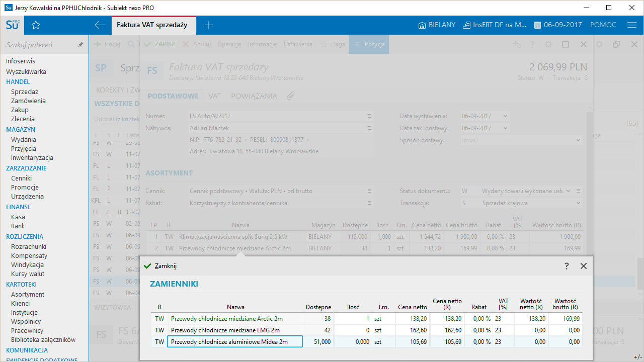Open the hamburger menu in the top-right corner
Image resolution: width=644 pixels, height=362 pixels.
pyautogui.click(x=632, y=25)
